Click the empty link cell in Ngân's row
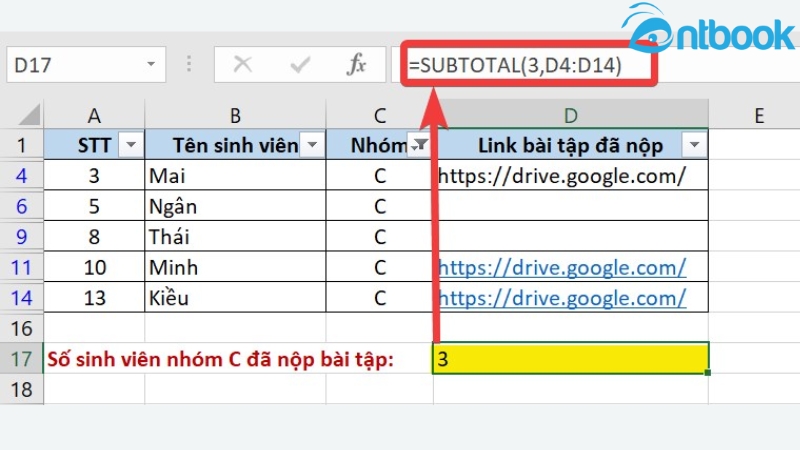 click(571, 206)
